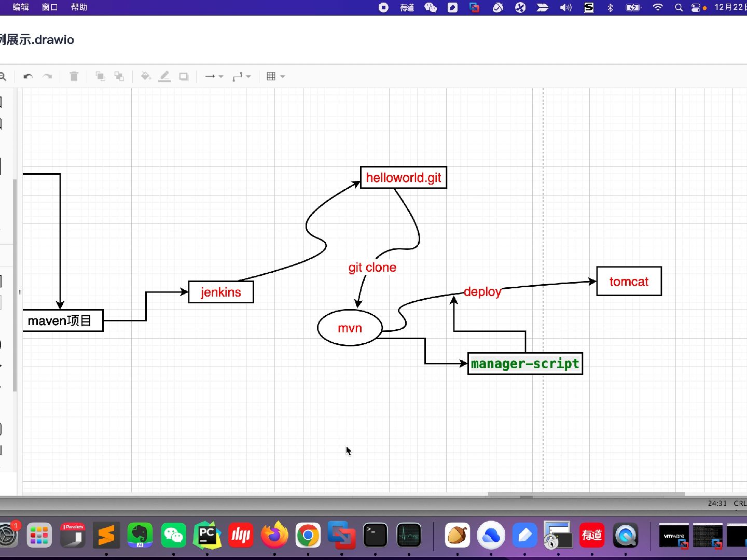This screenshot has width=747, height=560.
Task: Click the Redo arrow in the toolbar
Action: [x=47, y=76]
